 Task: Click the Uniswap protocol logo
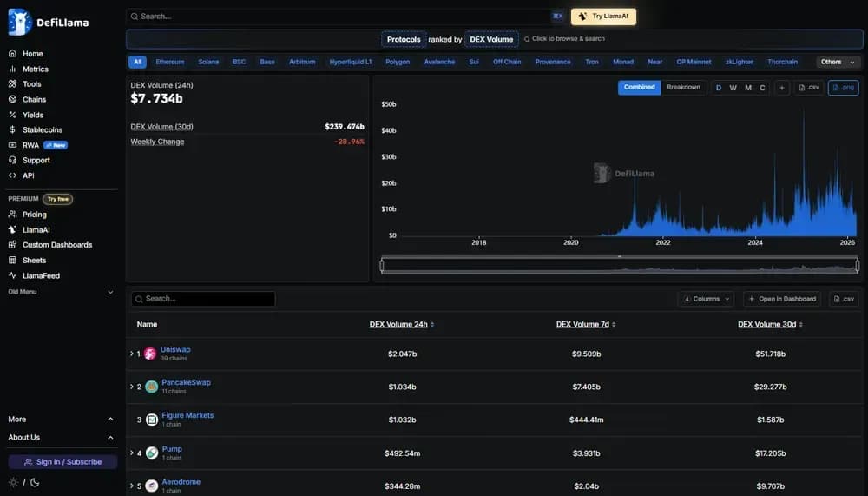[x=150, y=354]
